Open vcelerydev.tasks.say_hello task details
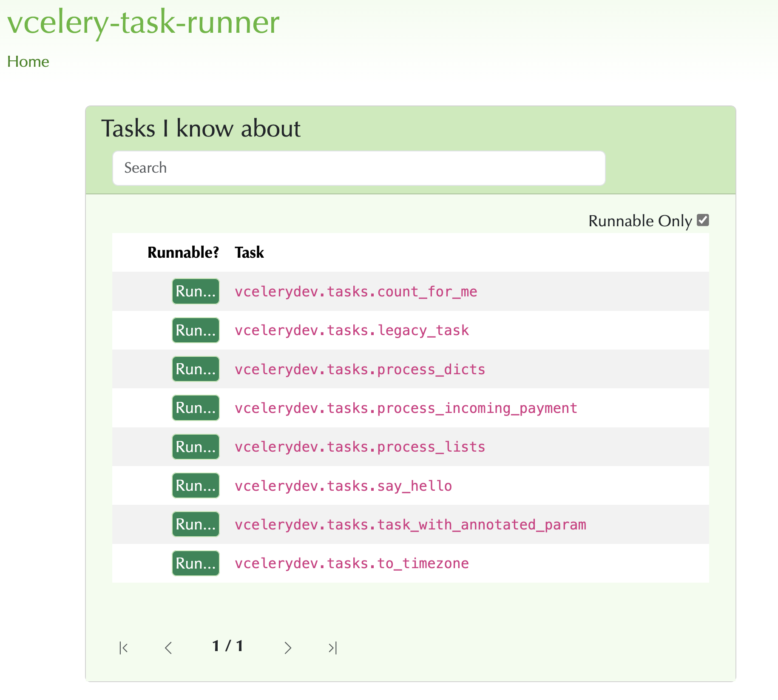 click(343, 485)
